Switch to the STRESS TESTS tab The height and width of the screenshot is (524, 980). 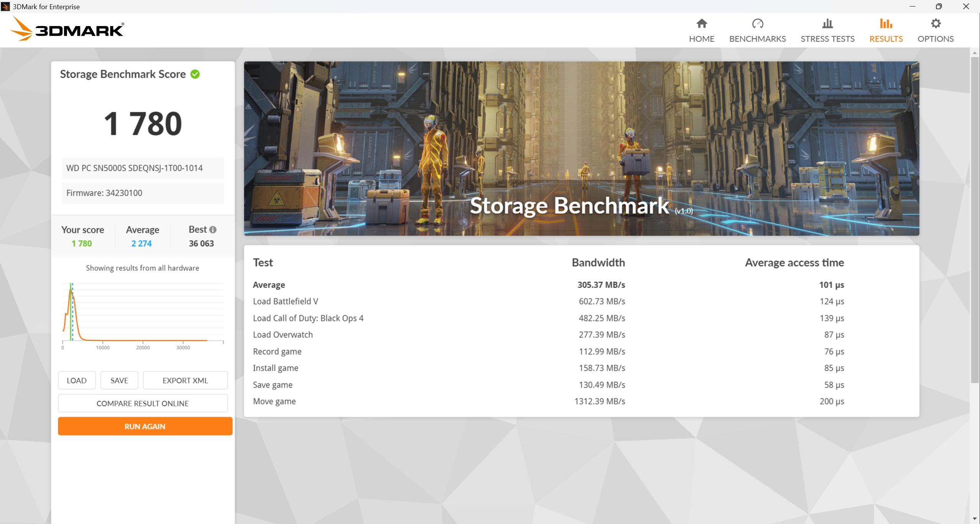tap(827, 39)
